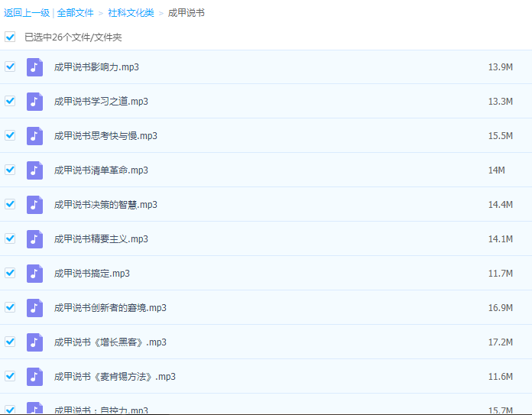Image resolution: width=532 pixels, height=415 pixels.
Task: Uncheck 成甲说书《麦肯锡方法》.mp3 checkbox
Action: pyautogui.click(x=10, y=376)
